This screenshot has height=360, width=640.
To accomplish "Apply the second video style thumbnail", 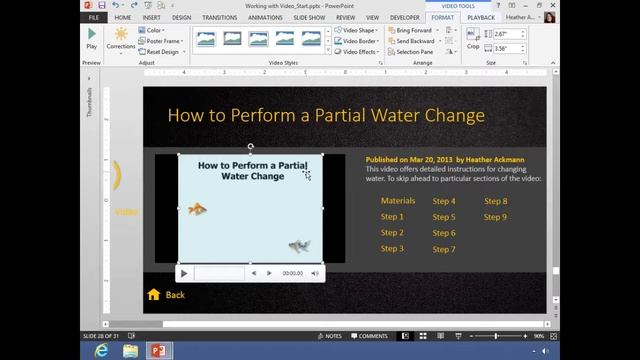I will [x=232, y=39].
